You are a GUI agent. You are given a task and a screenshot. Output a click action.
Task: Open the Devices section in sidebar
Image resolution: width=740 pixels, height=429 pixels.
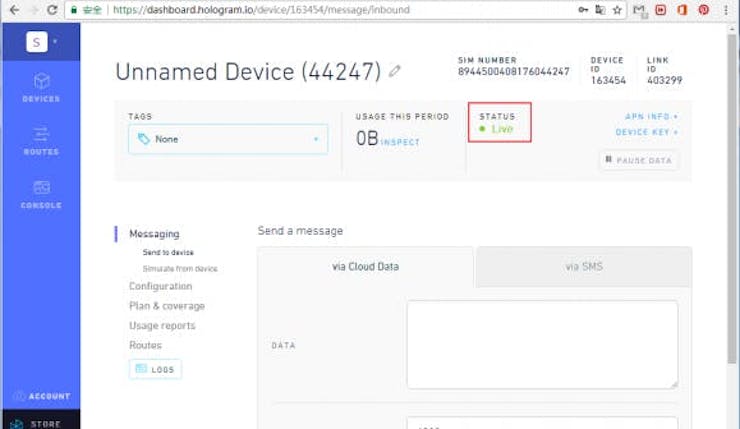coord(41,88)
